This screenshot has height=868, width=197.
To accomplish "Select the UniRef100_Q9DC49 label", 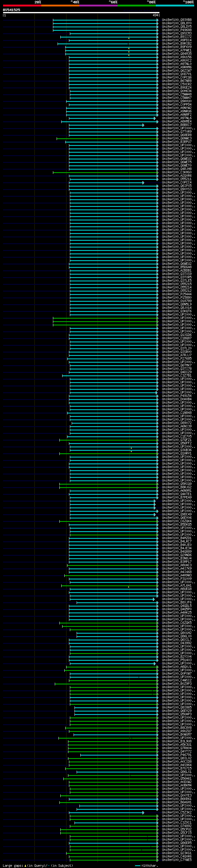I will (177, 515).
